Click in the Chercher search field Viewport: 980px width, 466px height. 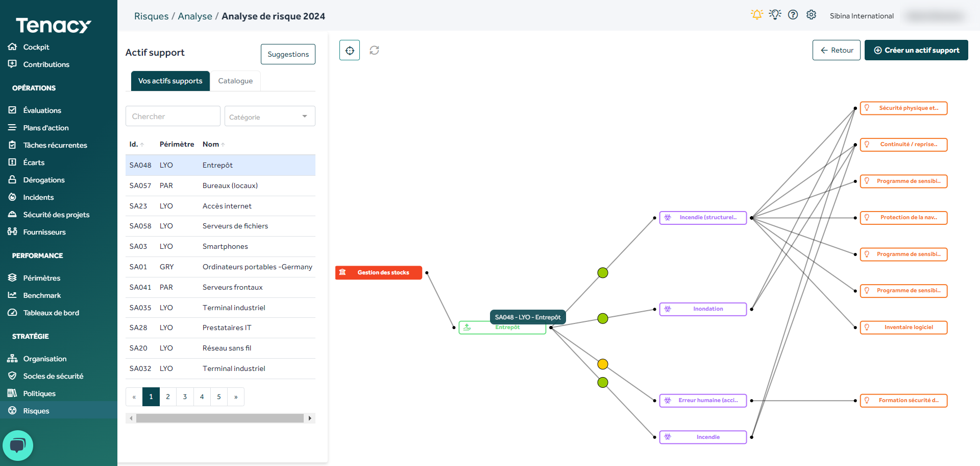point(173,116)
